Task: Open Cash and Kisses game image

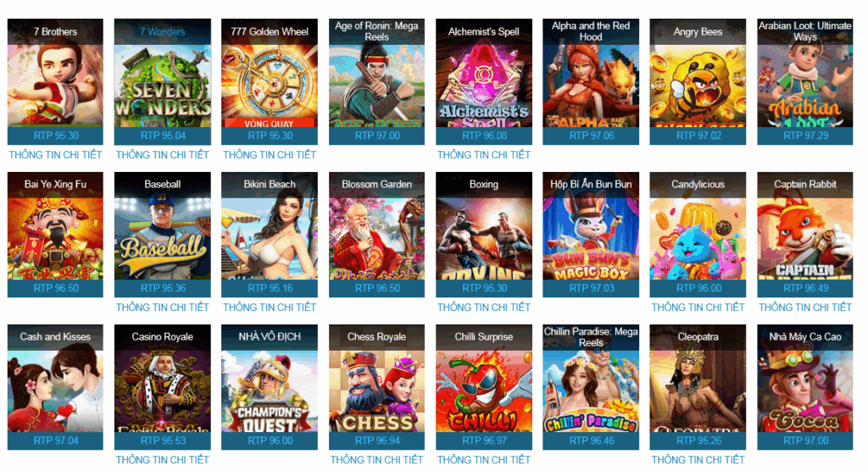Action: point(55,387)
